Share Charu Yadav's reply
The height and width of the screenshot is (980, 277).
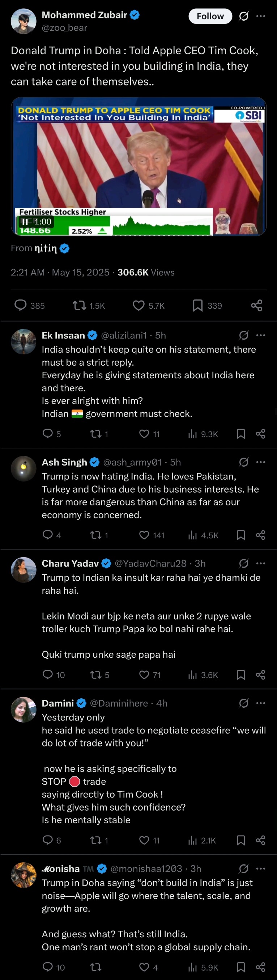pyautogui.click(x=261, y=674)
